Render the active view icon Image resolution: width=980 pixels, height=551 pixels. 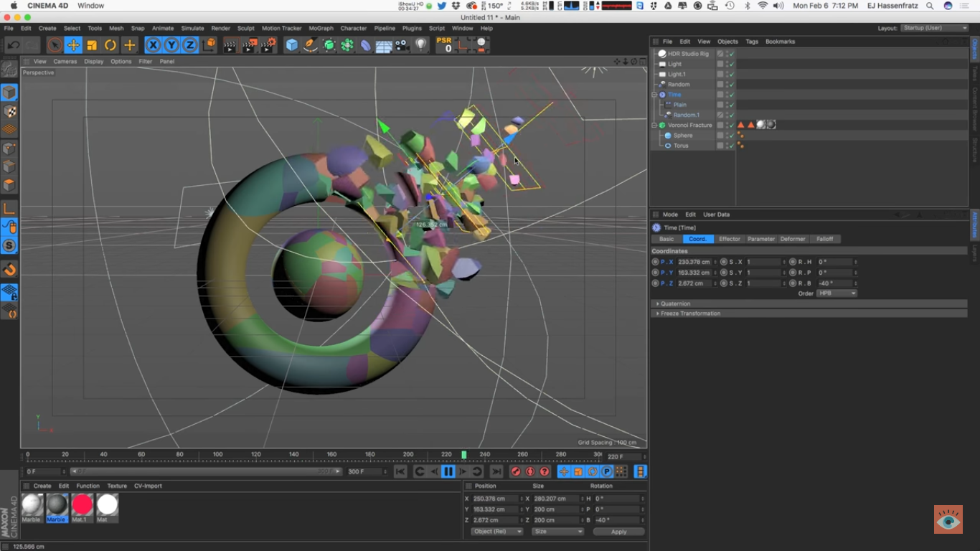click(230, 45)
